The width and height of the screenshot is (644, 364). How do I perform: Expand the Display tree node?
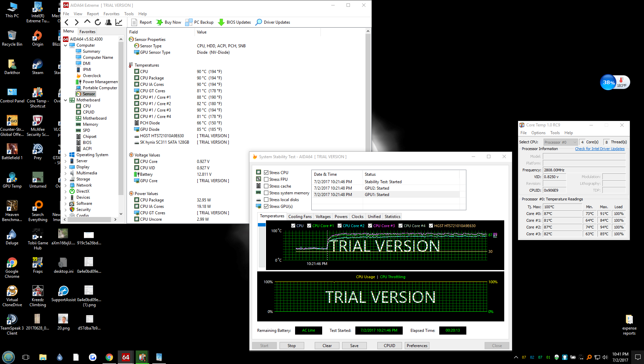[66, 167]
